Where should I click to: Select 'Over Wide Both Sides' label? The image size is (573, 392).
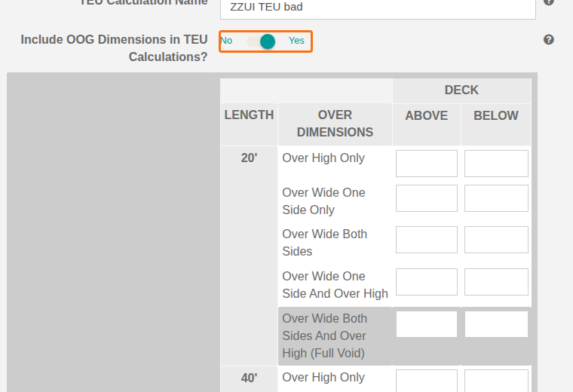tap(324, 243)
